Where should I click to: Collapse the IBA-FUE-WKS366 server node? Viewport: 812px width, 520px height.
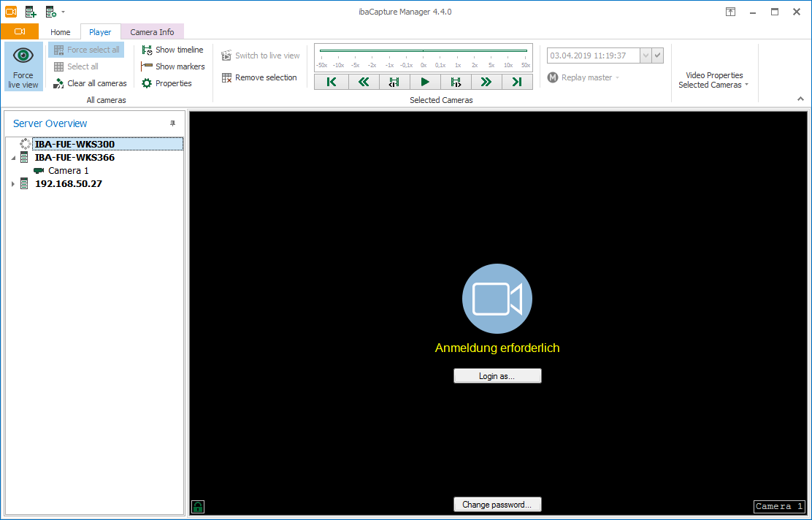13,158
